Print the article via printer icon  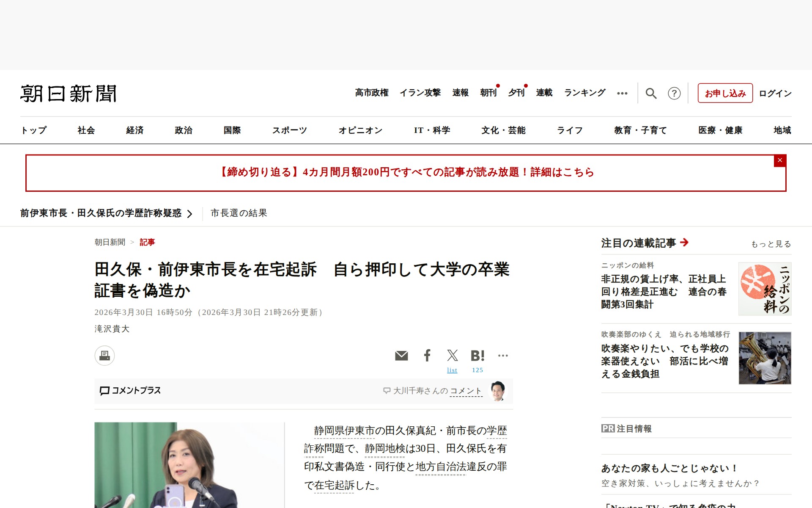click(104, 356)
